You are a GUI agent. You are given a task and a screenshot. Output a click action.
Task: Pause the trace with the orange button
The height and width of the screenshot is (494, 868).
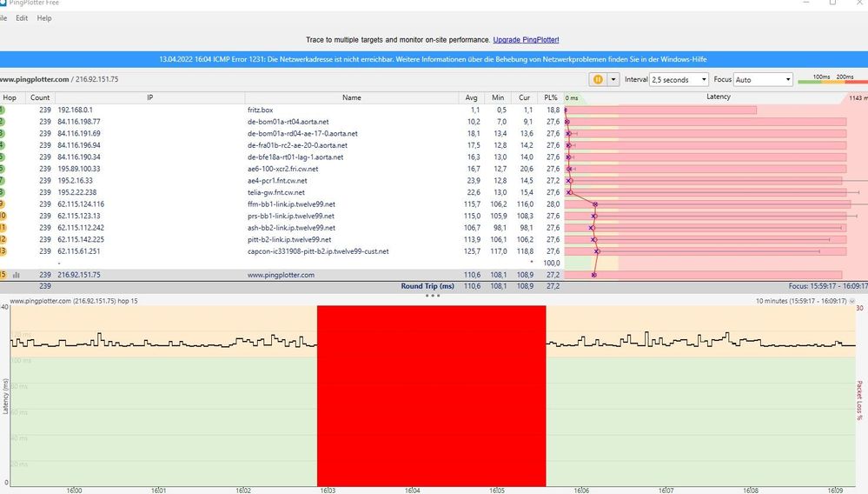click(598, 79)
